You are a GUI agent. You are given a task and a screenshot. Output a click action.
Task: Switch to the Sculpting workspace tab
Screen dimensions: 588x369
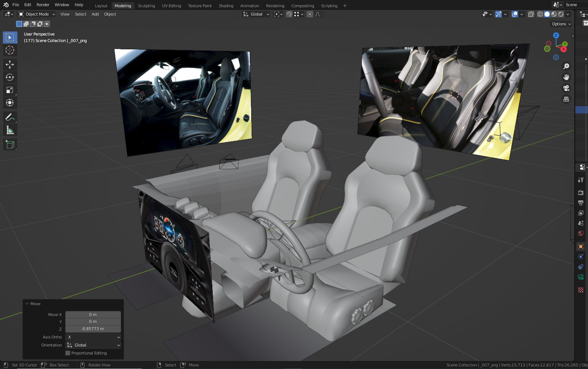click(x=146, y=6)
